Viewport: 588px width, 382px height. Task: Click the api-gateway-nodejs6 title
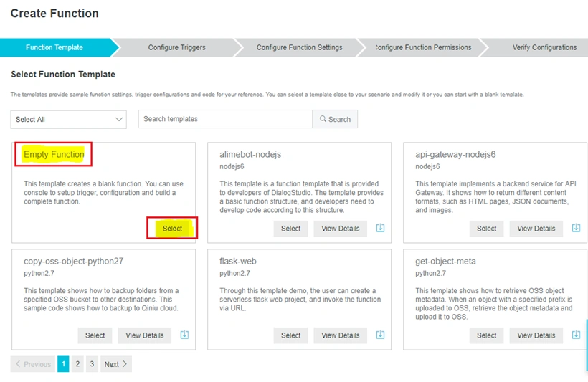coord(455,155)
